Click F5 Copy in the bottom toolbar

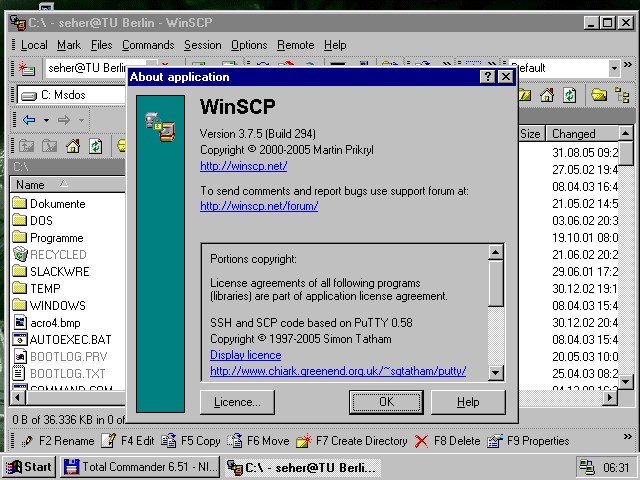(x=191, y=441)
